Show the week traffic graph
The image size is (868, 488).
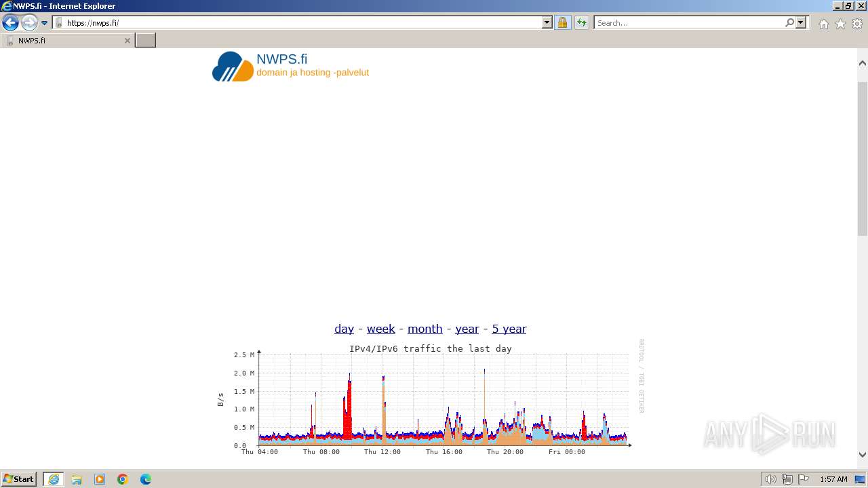coord(380,329)
